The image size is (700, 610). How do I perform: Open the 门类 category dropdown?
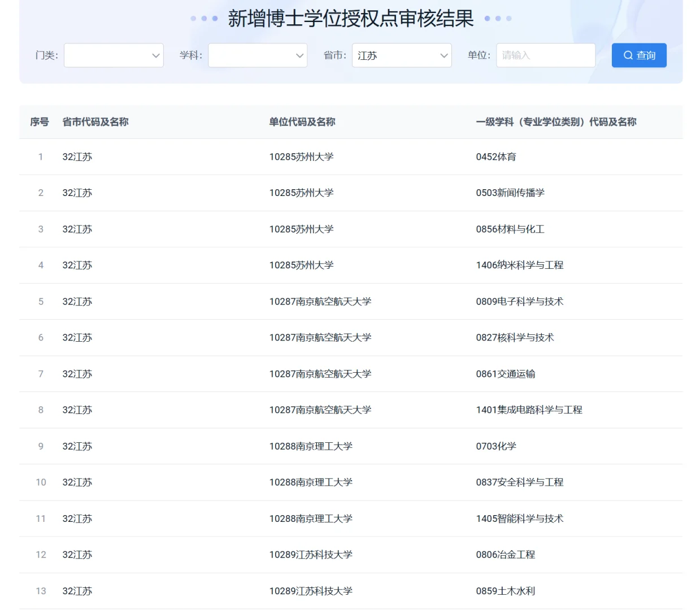point(114,55)
